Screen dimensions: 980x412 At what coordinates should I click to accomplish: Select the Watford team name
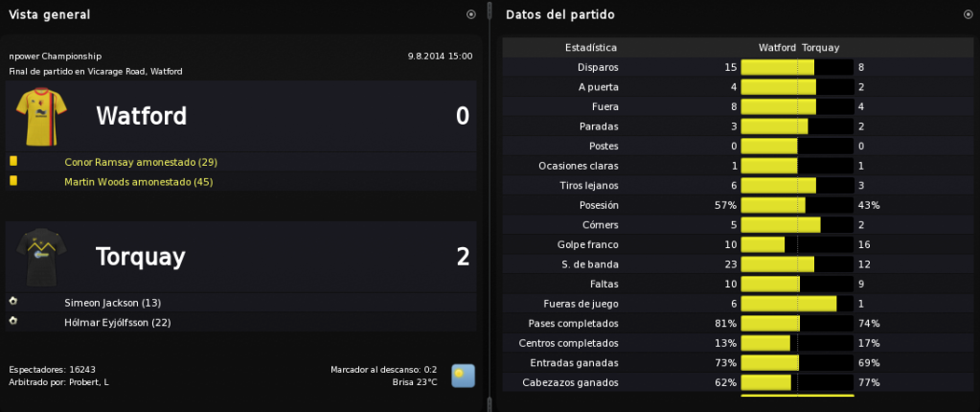(141, 116)
